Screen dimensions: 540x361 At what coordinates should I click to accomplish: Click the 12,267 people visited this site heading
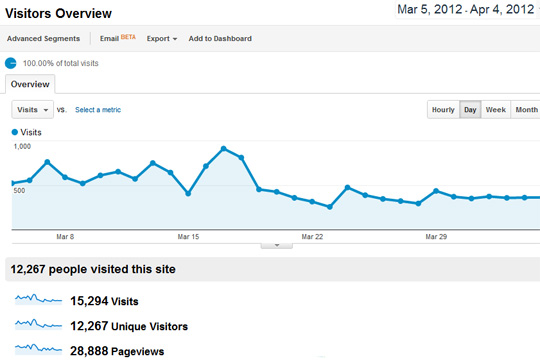coord(93,269)
